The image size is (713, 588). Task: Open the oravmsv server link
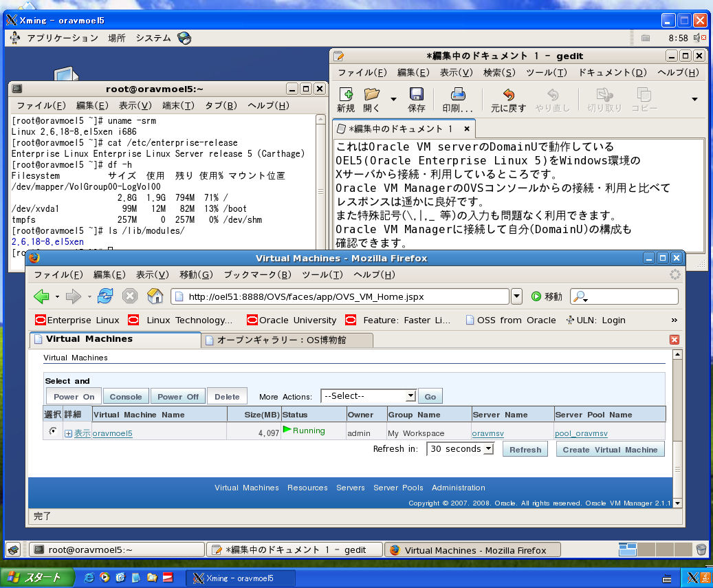488,433
